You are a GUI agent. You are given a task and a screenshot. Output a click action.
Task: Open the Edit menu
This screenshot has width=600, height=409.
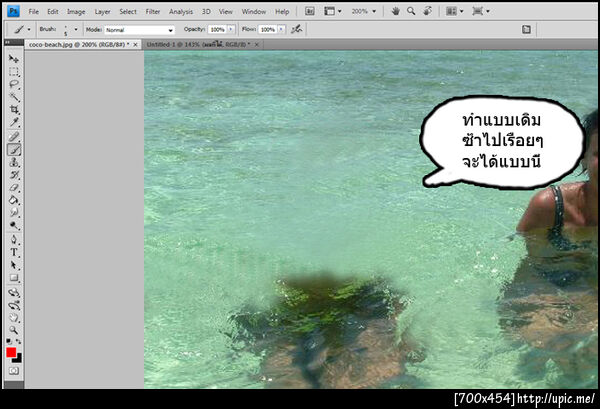pos(52,12)
